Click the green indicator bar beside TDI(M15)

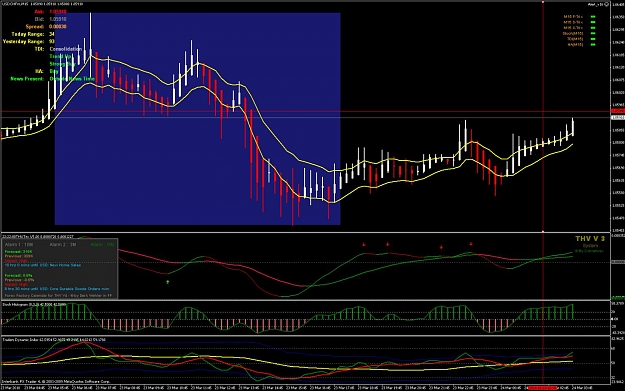tap(593, 39)
